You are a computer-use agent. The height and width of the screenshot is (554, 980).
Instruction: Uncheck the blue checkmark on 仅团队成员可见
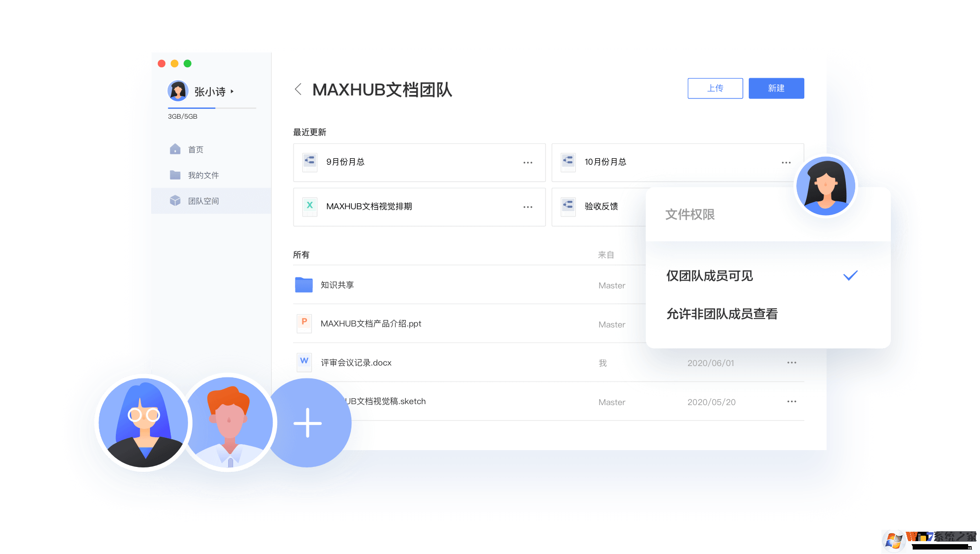(850, 275)
